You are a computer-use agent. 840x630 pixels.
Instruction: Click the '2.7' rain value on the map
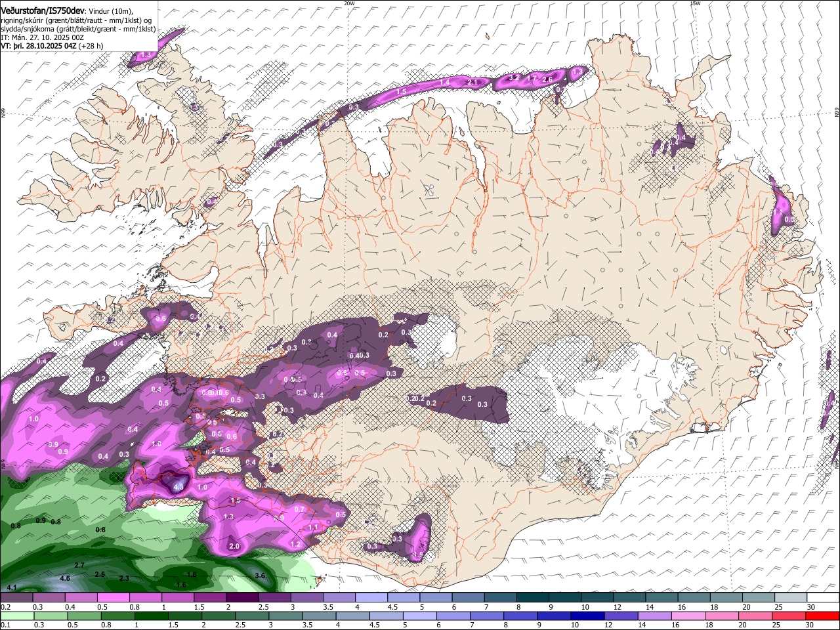pyautogui.click(x=79, y=565)
